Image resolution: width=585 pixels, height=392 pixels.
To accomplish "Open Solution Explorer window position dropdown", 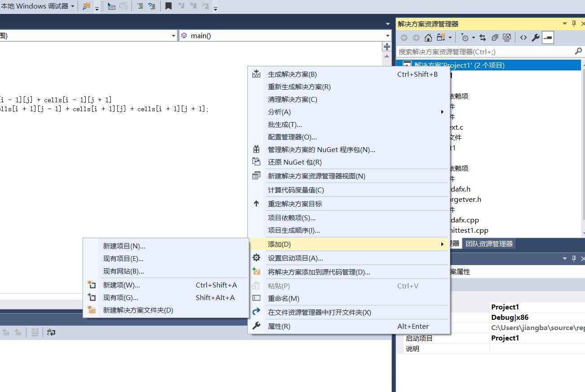I will [565, 24].
